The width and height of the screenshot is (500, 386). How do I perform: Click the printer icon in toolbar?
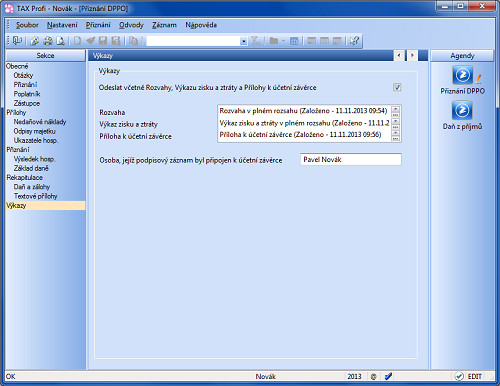click(48, 41)
